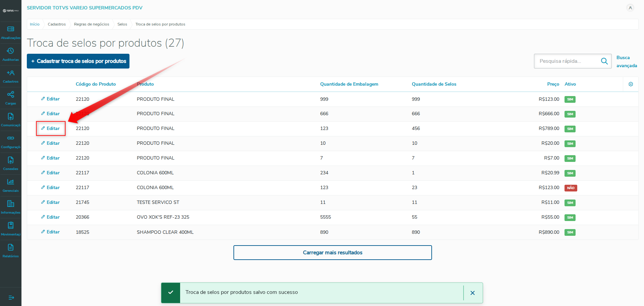Open Busca avançada link
Image resolution: width=644 pixels, height=306 pixels.
tap(626, 61)
